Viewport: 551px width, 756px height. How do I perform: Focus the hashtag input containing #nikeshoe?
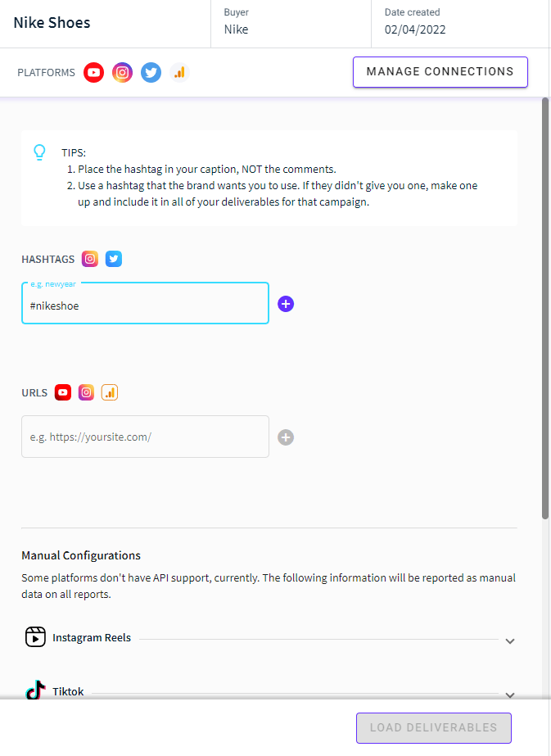(x=145, y=303)
